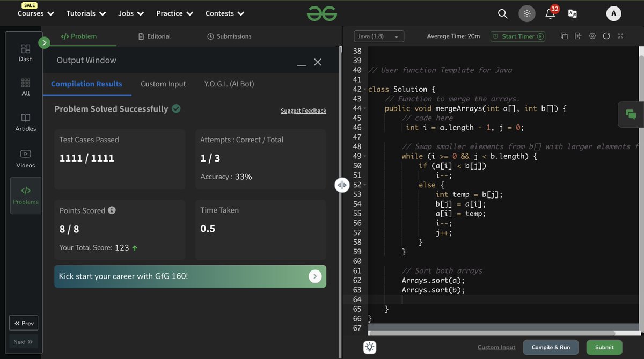Open editor settings gear icon
Screen dimensions: 644x359
pos(592,36)
